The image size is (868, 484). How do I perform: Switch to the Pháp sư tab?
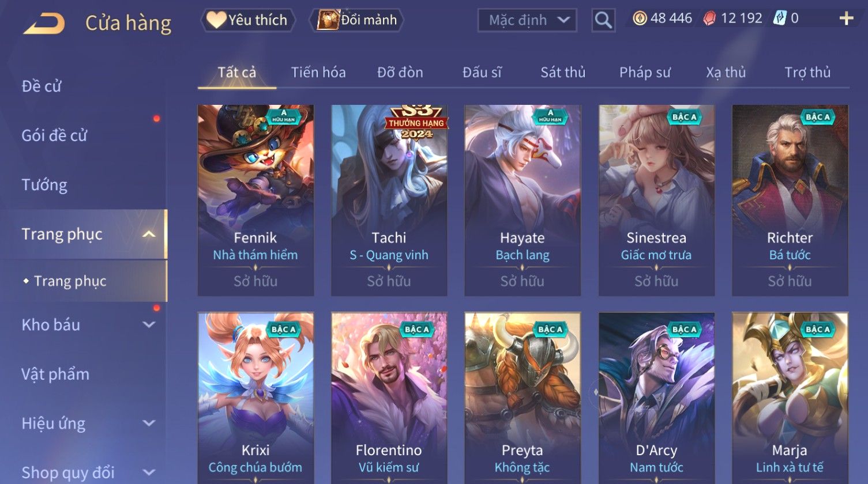coord(645,73)
